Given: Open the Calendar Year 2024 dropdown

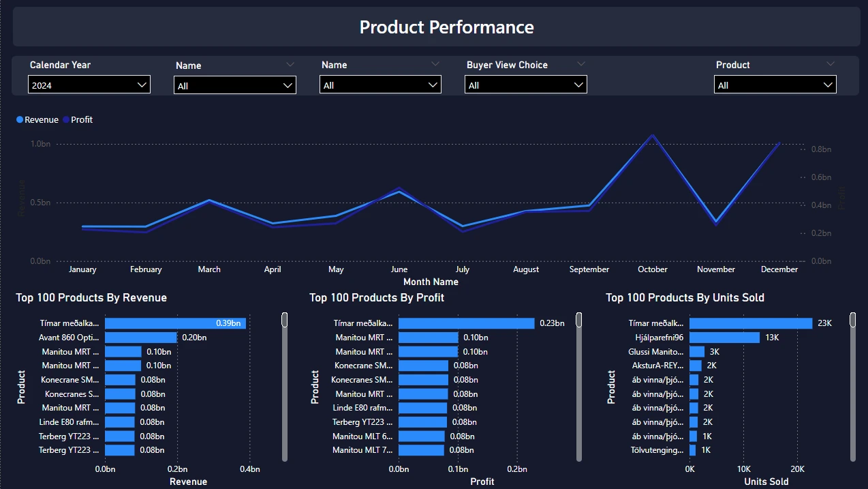Looking at the screenshot, I should (89, 85).
